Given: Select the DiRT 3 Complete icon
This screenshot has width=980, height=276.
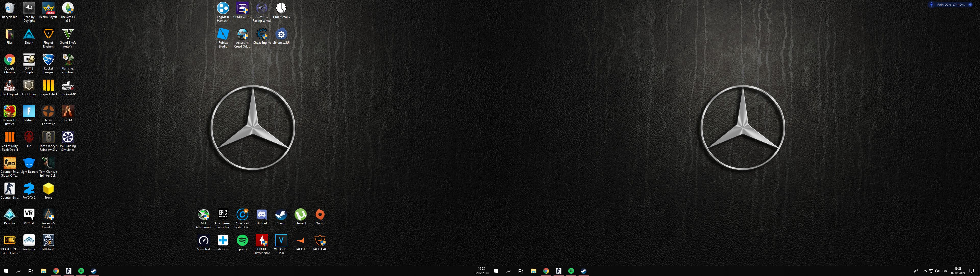Looking at the screenshot, I should pyautogui.click(x=29, y=64).
